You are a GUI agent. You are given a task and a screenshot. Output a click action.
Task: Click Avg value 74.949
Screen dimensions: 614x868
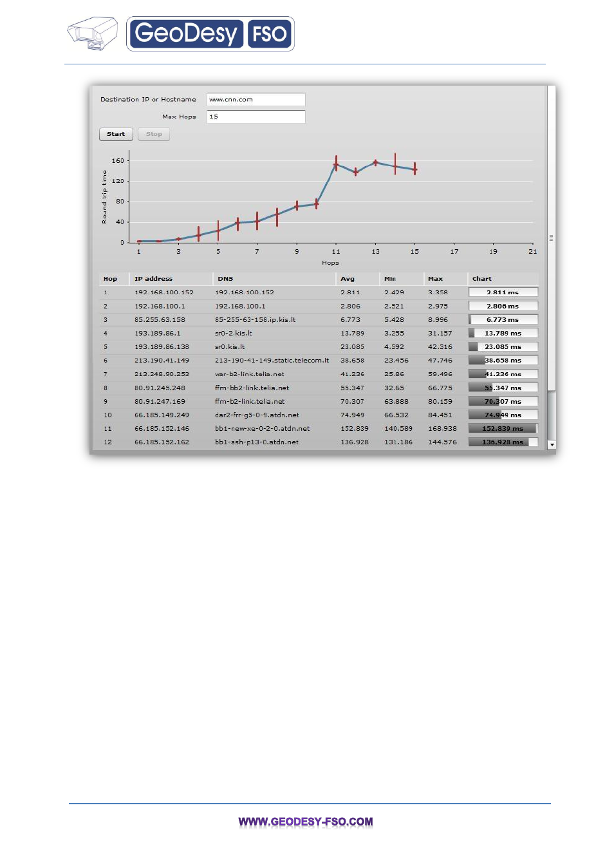click(352, 415)
